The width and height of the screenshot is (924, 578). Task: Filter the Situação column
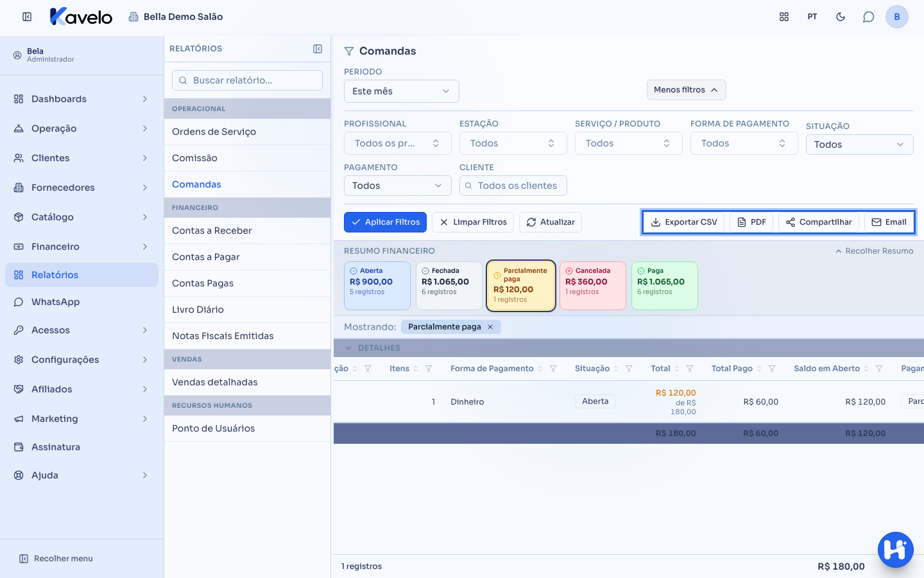click(x=629, y=369)
